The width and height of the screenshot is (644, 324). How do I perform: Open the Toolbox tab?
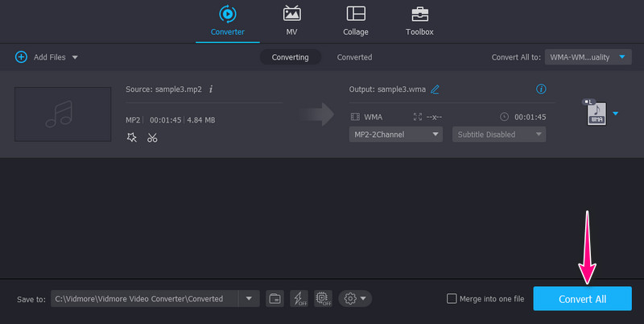(419, 21)
